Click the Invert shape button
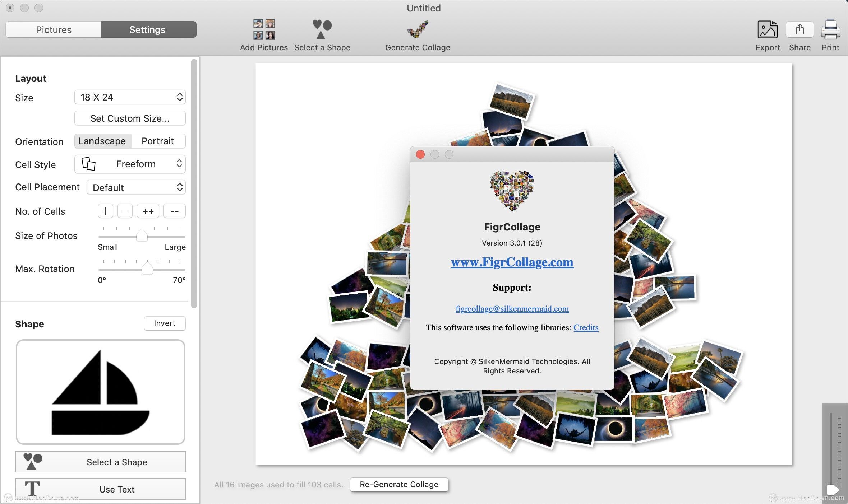 [165, 323]
